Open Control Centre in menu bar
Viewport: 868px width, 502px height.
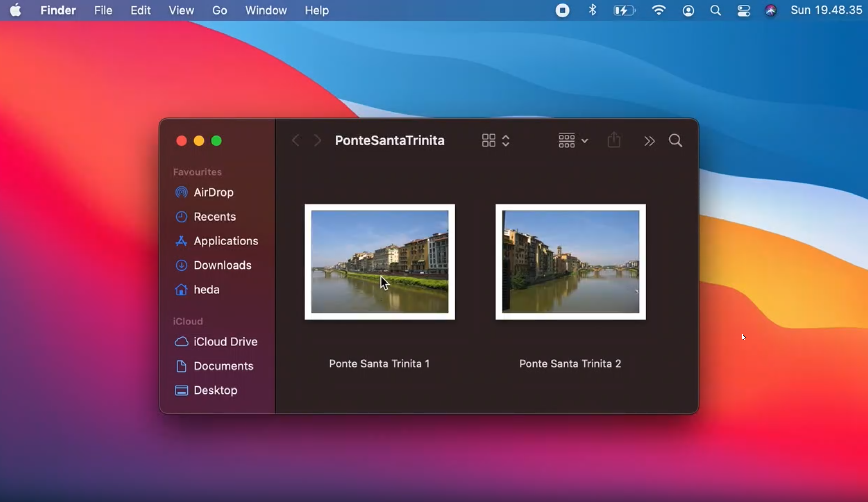pos(743,11)
